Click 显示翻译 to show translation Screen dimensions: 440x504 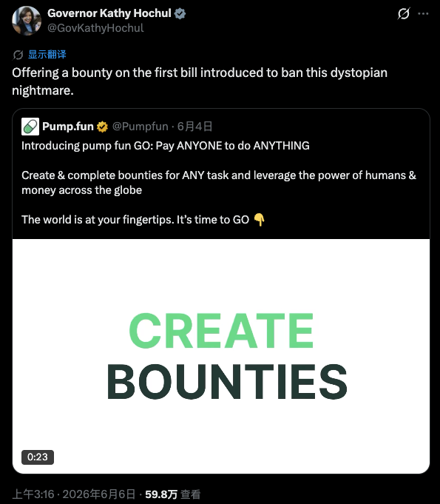[x=47, y=55]
